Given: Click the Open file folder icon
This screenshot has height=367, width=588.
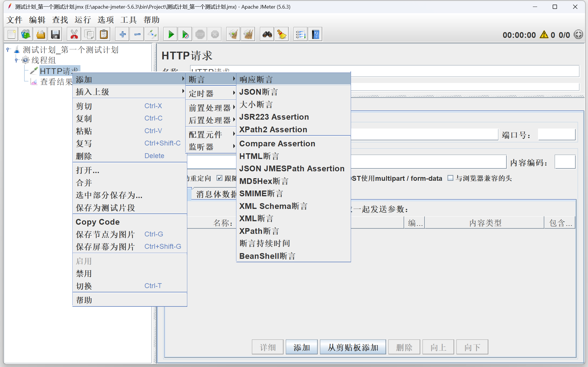Looking at the screenshot, I should click(x=41, y=34).
